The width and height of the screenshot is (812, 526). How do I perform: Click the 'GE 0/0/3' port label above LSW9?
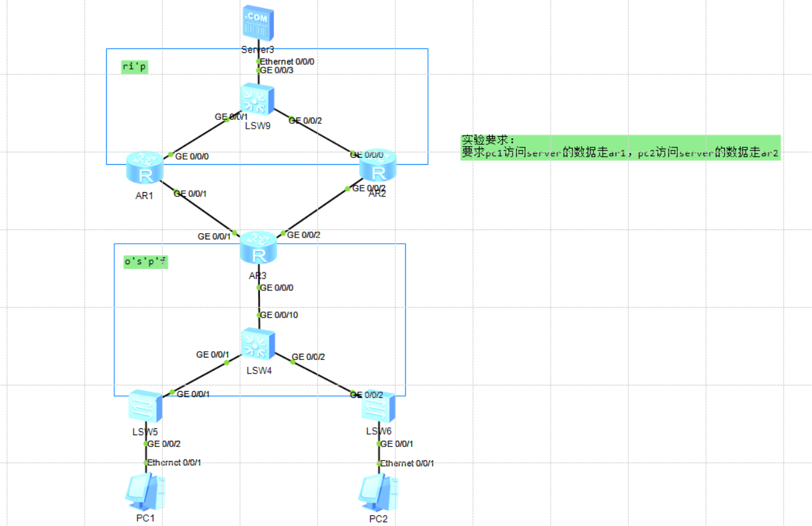[276, 70]
